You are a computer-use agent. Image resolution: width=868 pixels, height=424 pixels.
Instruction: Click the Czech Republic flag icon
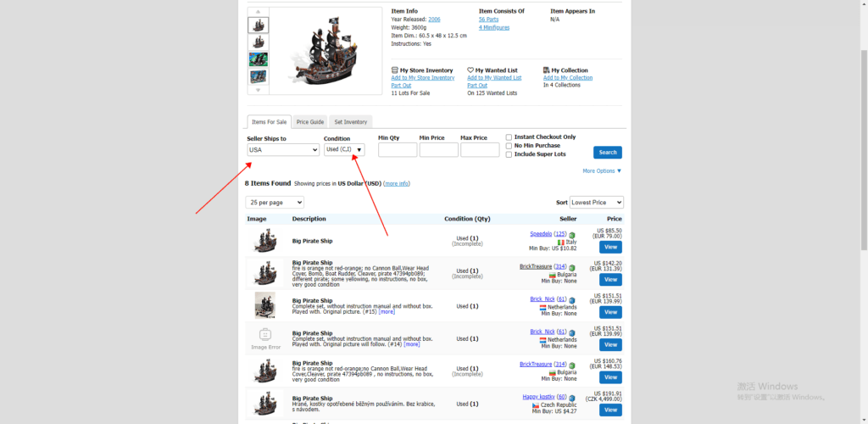pos(536,405)
